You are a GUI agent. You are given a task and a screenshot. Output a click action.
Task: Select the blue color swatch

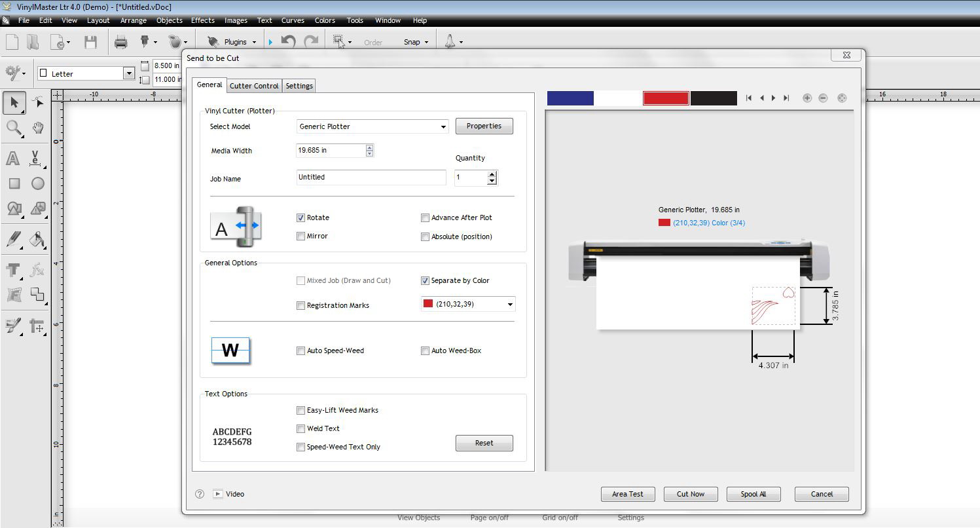click(x=570, y=98)
